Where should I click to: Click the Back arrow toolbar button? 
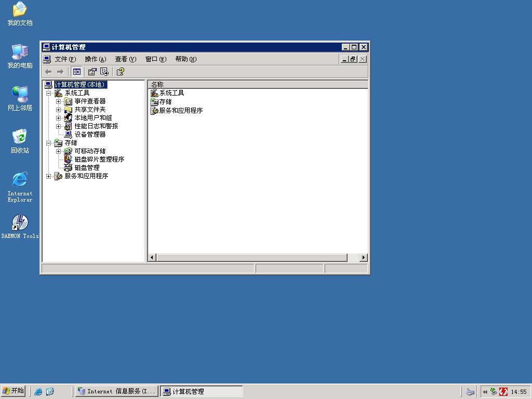coord(48,72)
